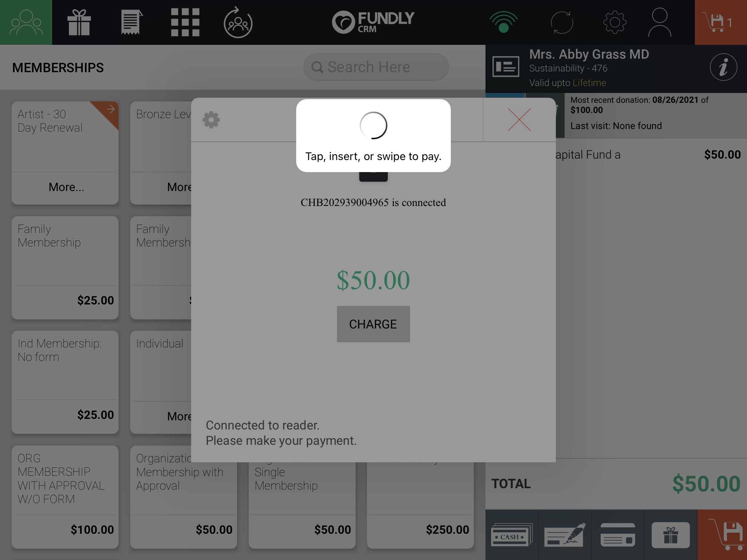Image resolution: width=747 pixels, height=560 pixels.
Task: Tap the green reader connection signal icon
Action: (503, 23)
